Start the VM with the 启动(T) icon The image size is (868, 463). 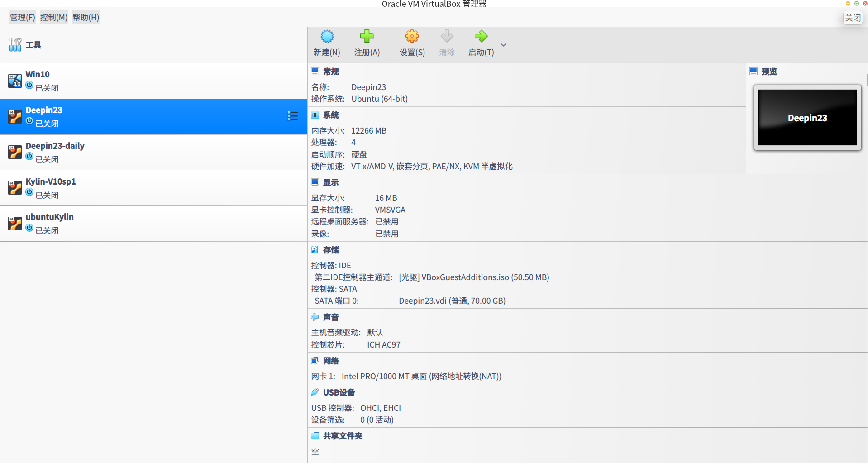pos(481,36)
